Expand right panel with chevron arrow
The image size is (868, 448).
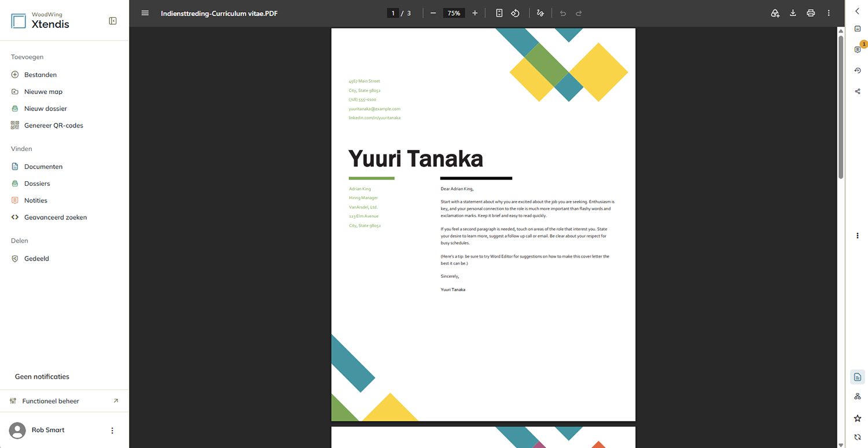pyautogui.click(x=858, y=11)
